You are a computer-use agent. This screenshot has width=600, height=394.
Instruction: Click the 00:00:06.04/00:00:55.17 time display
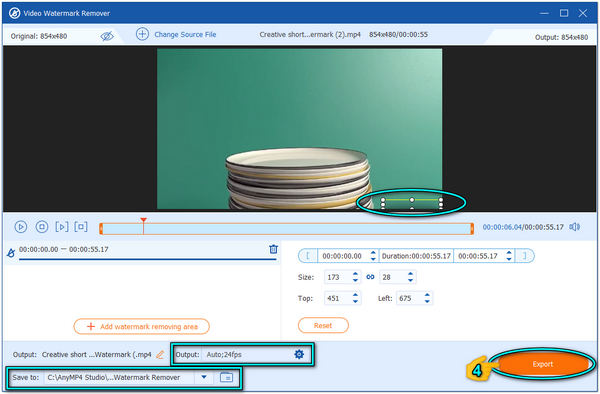pos(523,227)
